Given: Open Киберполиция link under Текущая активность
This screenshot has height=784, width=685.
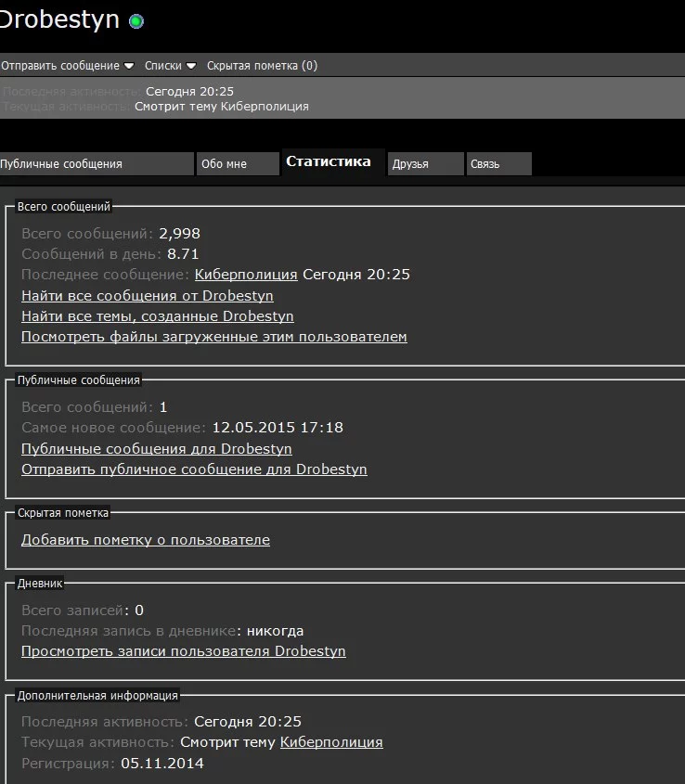Looking at the screenshot, I should click(x=331, y=742).
